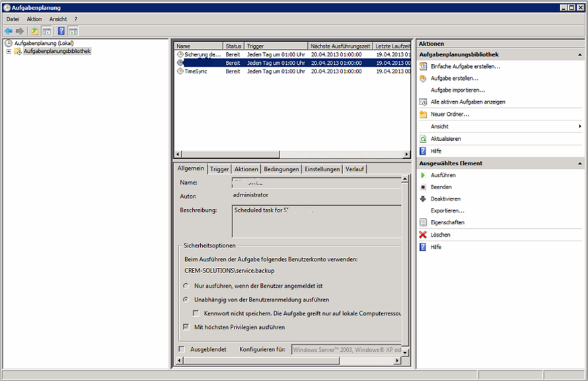The width and height of the screenshot is (588, 381).
Task: Expand the Aufgabenplanungsbibliothek tree node
Action: pyautogui.click(x=9, y=52)
